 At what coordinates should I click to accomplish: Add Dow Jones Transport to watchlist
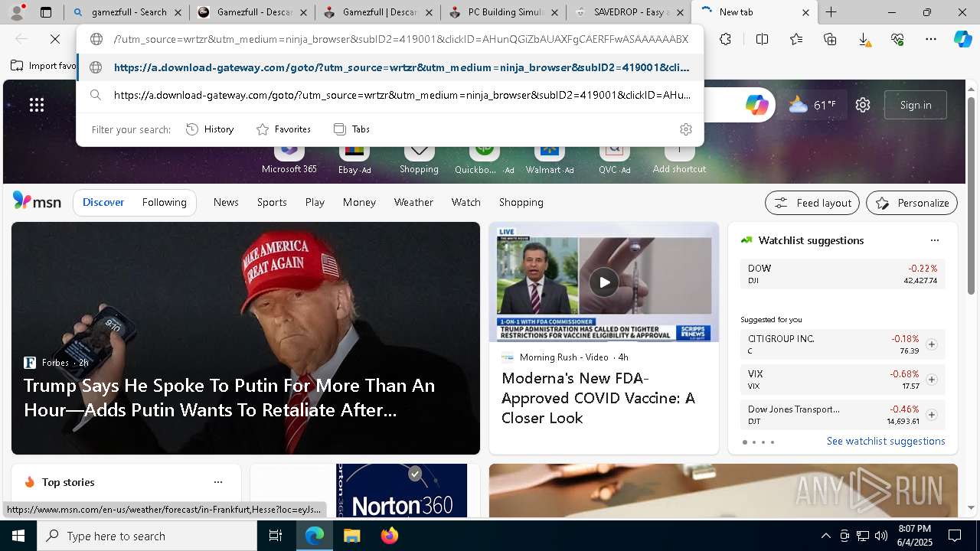(x=931, y=415)
